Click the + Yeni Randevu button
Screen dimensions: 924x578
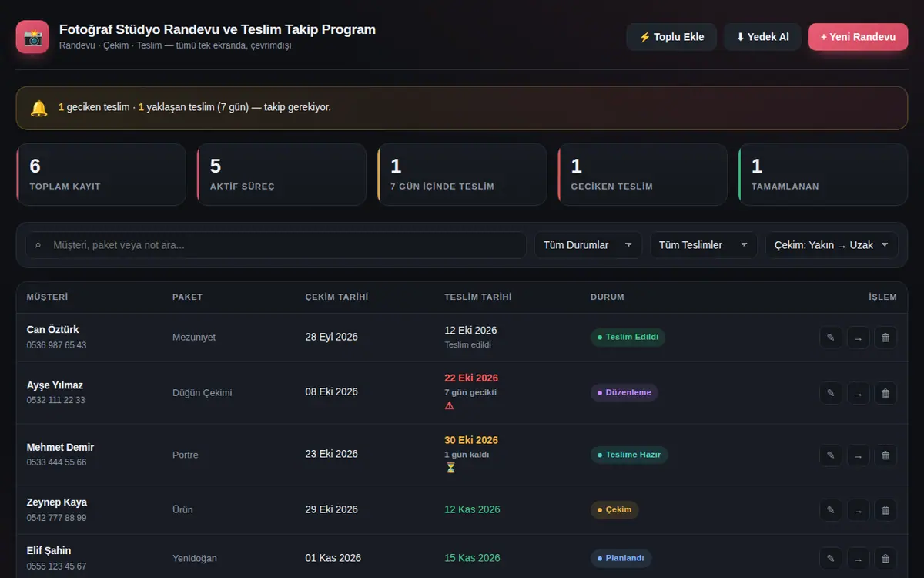(x=858, y=37)
